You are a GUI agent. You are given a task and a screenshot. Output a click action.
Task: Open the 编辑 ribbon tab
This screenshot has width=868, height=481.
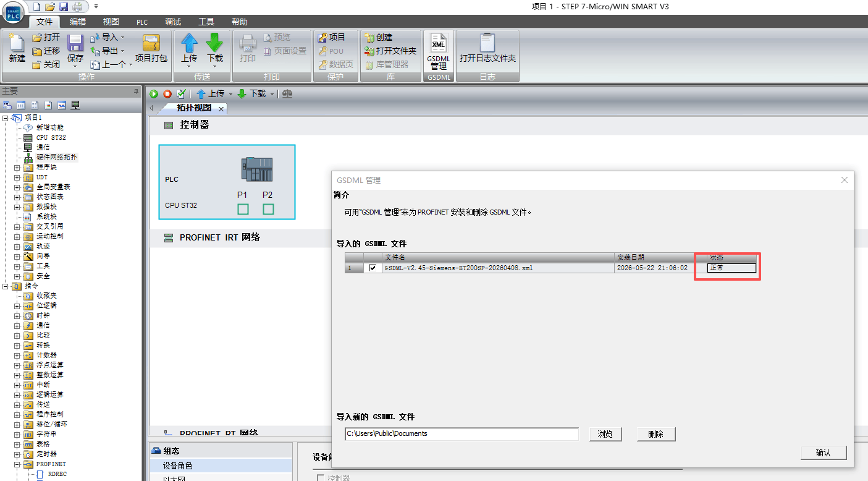[x=78, y=22]
